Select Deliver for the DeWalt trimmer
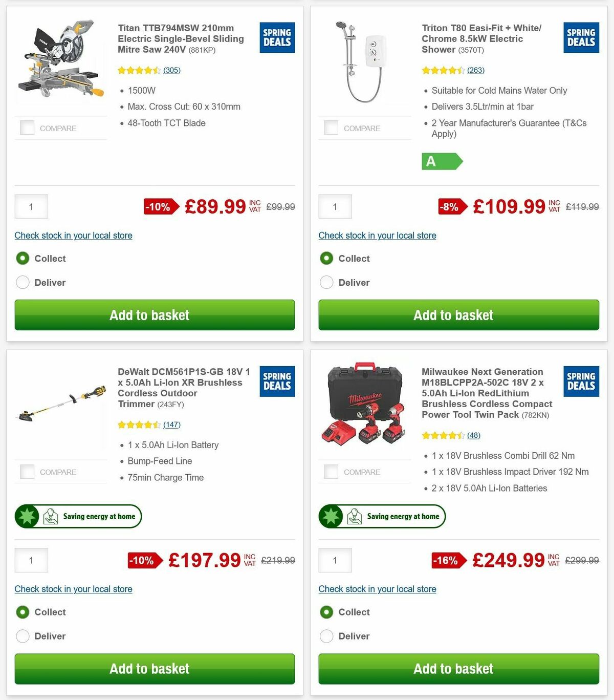 [x=23, y=636]
